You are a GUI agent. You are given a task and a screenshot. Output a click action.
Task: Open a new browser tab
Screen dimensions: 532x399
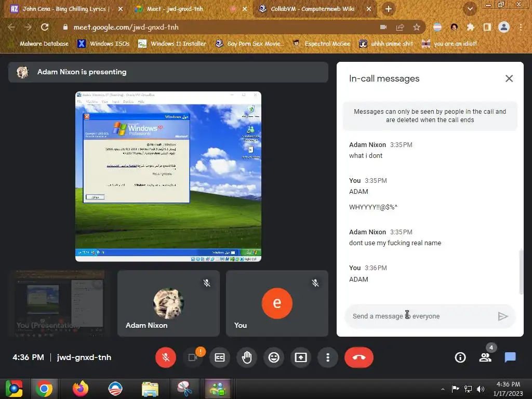[x=389, y=9]
